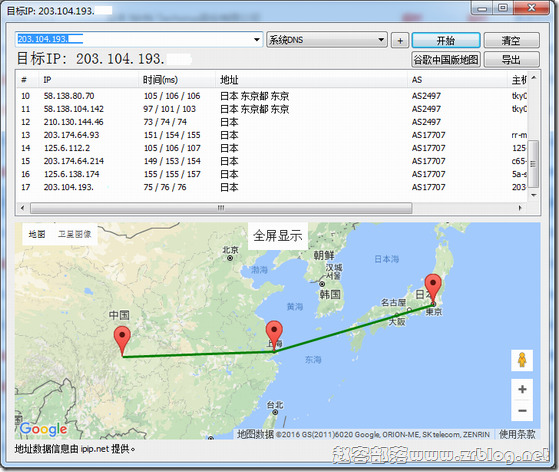
Task: Zoom out on the map with minus
Action: click(522, 410)
